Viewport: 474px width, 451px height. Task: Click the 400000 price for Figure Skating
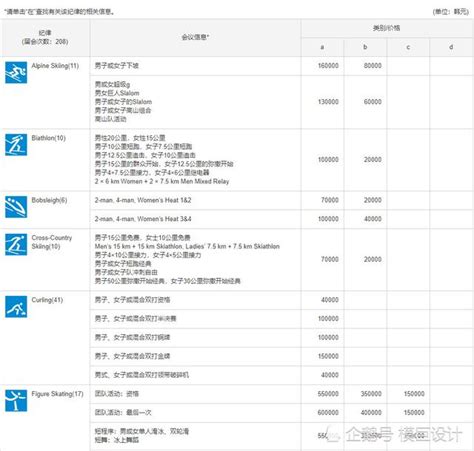coord(371,413)
